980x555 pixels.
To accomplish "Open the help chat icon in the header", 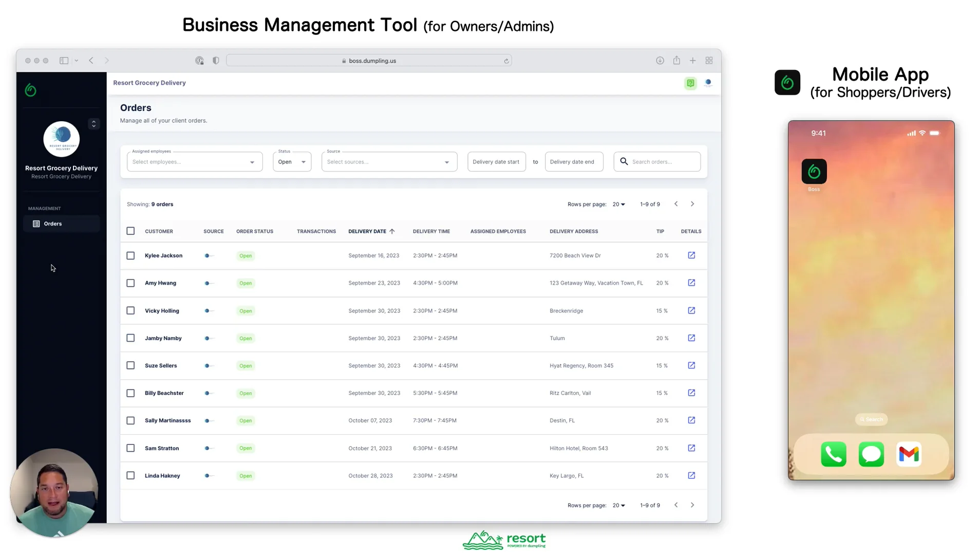I will [x=690, y=83].
